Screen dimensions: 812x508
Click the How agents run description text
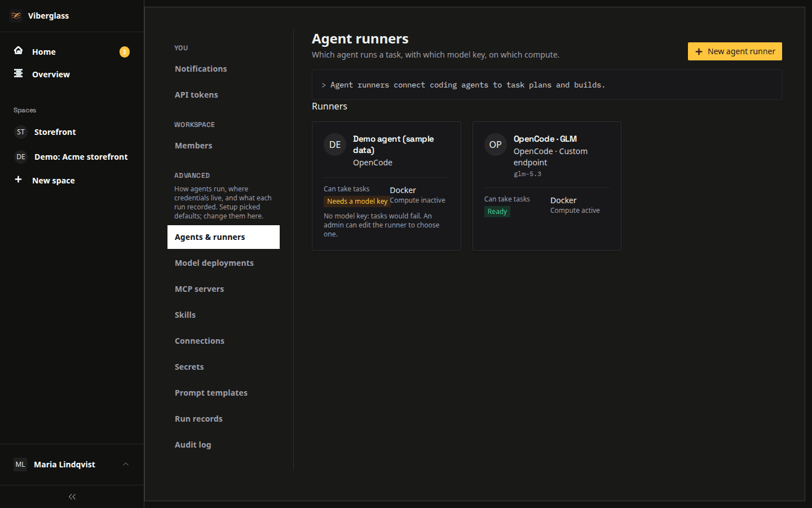[223, 203]
